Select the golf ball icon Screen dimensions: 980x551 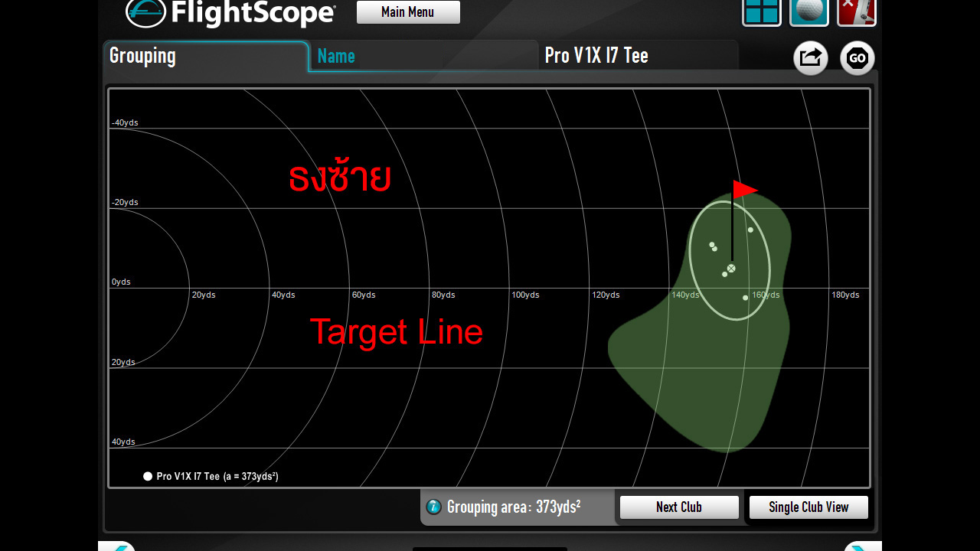[x=809, y=12]
